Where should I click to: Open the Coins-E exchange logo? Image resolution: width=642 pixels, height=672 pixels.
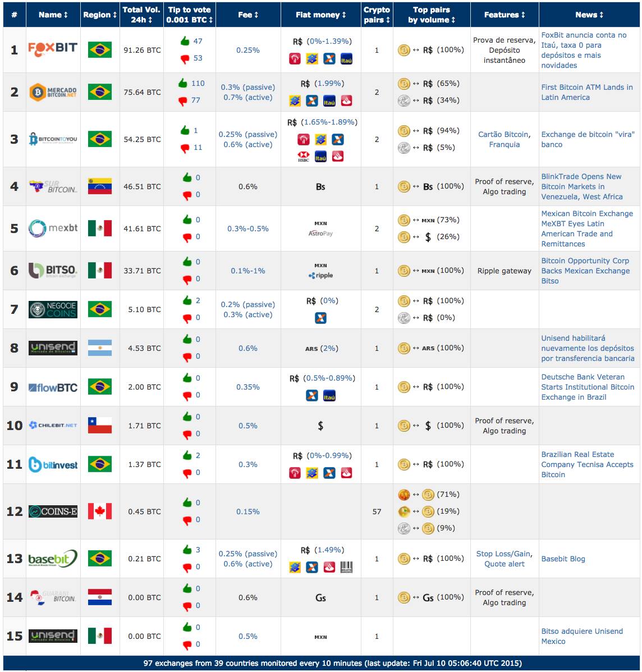coord(53,511)
